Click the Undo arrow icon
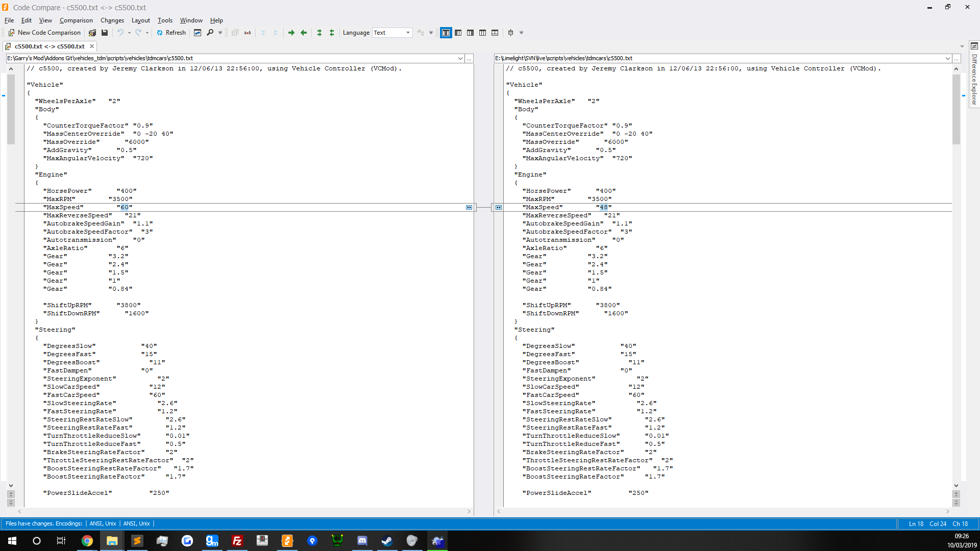This screenshot has height=551, width=980. click(120, 33)
